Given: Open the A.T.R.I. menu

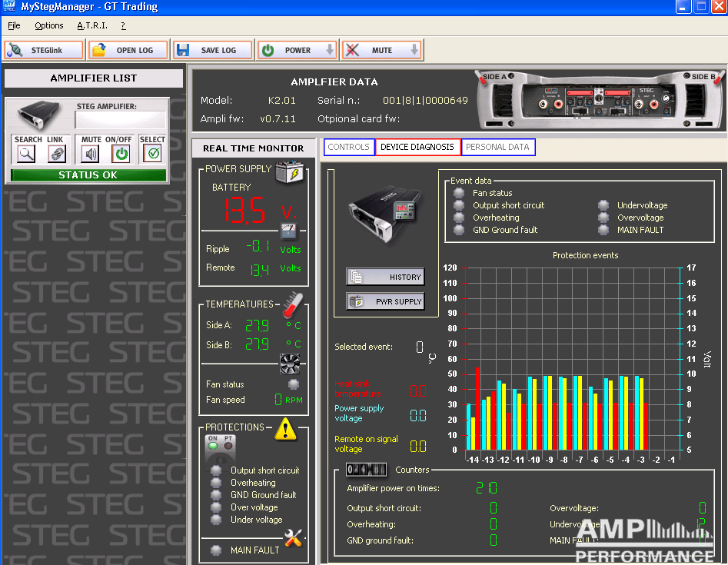Looking at the screenshot, I should coord(91,25).
